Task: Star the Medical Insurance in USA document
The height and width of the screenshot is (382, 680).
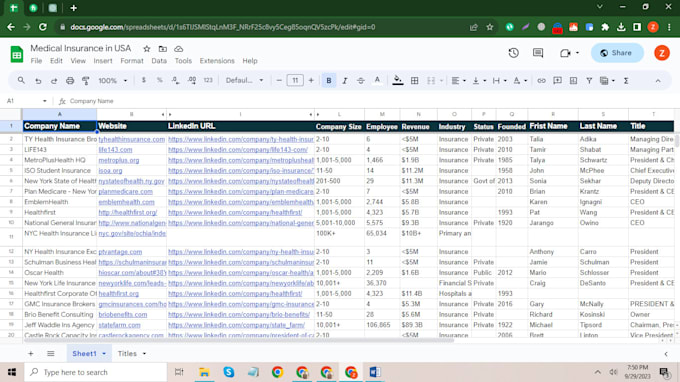Action: coord(147,49)
